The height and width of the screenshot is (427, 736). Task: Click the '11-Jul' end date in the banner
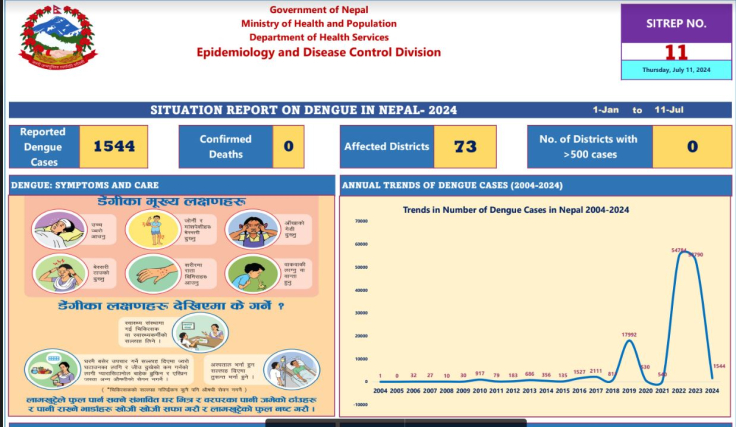[x=669, y=110]
